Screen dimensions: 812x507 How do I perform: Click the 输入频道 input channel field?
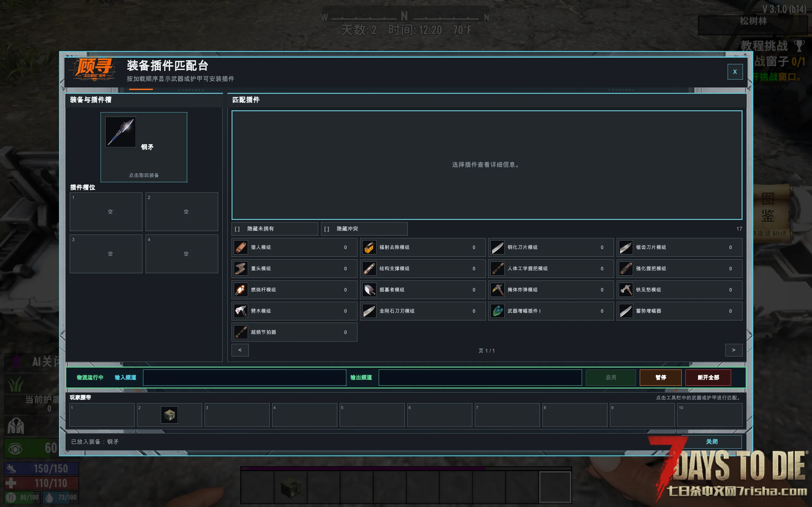pyautogui.click(x=245, y=378)
